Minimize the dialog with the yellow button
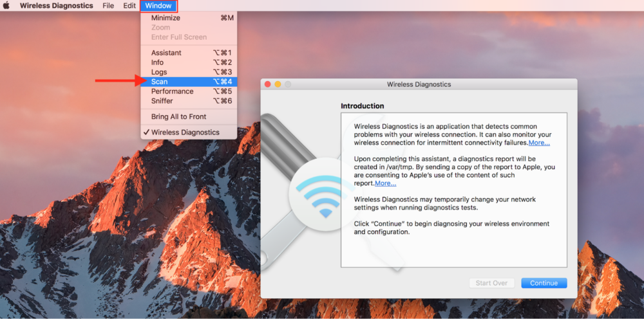644x319 pixels. pos(278,84)
